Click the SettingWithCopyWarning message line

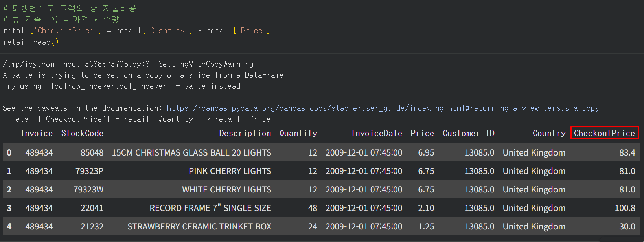click(130, 64)
